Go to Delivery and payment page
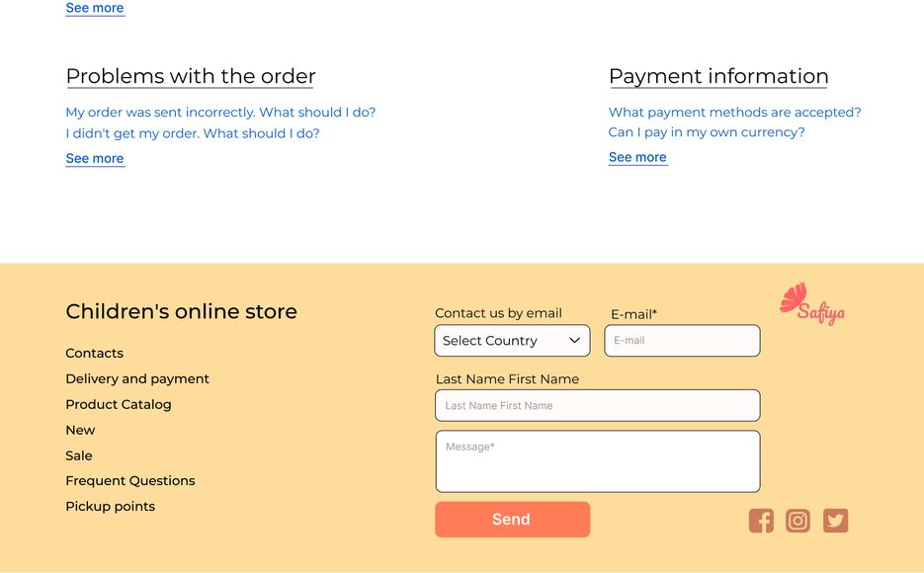The height and width of the screenshot is (573, 924). tap(137, 378)
